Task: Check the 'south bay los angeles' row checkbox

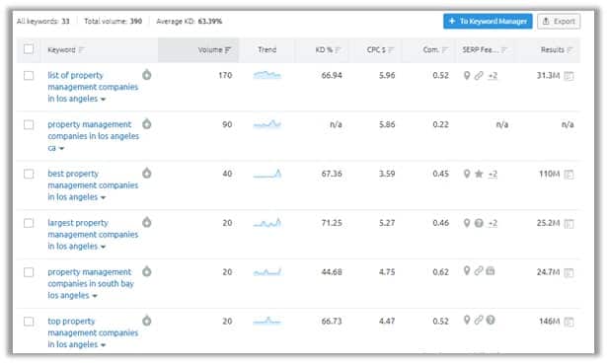Action: (x=29, y=272)
